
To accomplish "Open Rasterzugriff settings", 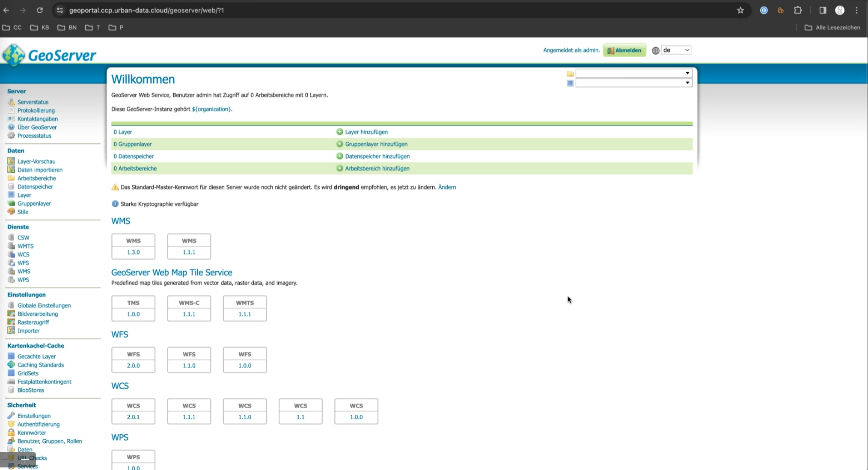I will (33, 322).
